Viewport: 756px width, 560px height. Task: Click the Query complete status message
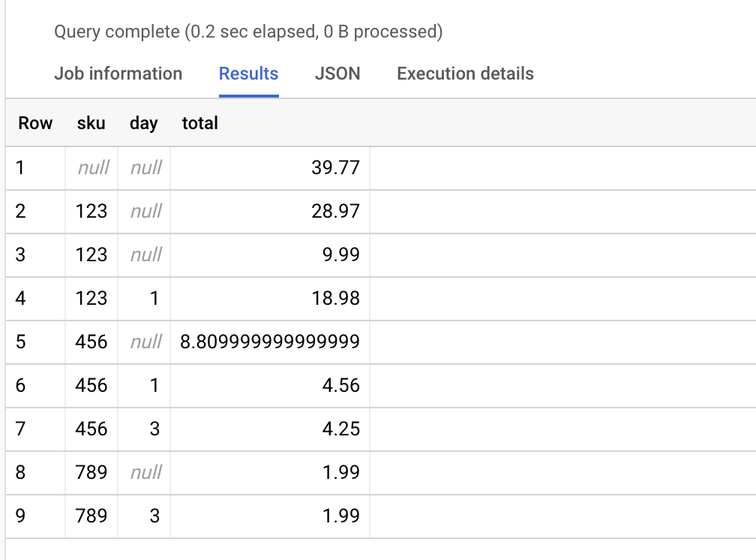coord(248,32)
